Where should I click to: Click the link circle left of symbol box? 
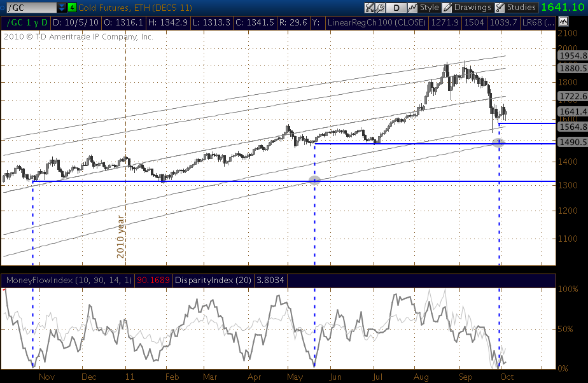pos(4,8)
